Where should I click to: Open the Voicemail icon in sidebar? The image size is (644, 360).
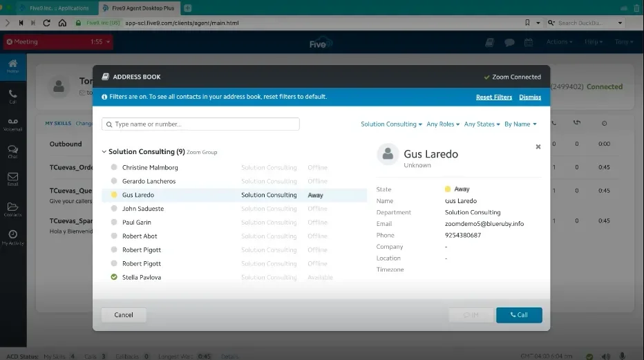(12, 123)
